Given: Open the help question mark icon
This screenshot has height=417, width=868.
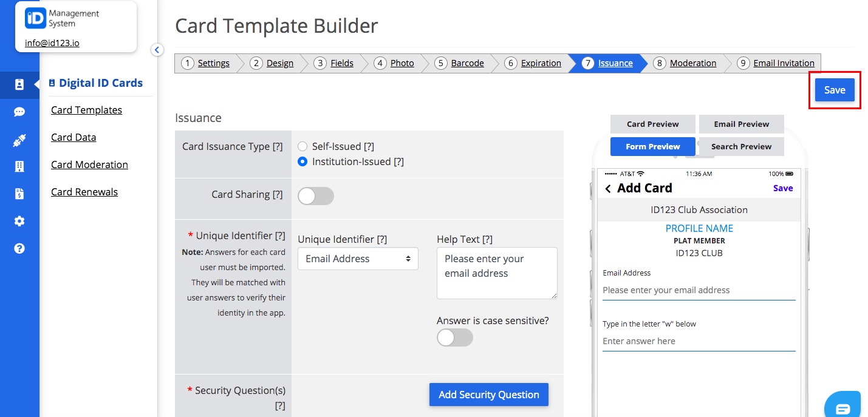Looking at the screenshot, I should (19, 248).
